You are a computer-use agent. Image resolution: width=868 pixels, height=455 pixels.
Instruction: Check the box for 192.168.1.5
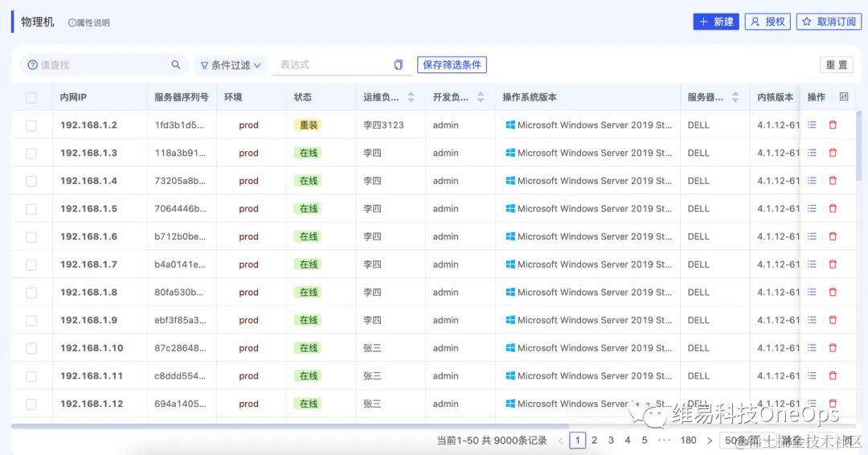[31, 209]
